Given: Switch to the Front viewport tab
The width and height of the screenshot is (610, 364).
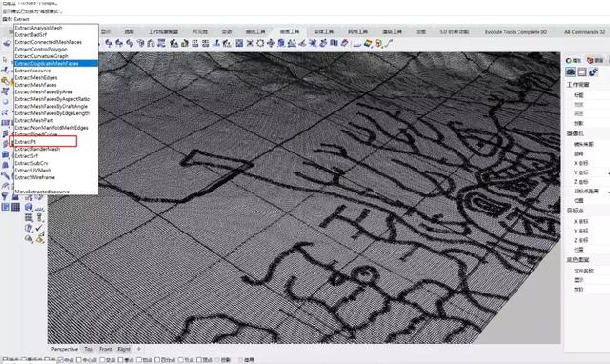Looking at the screenshot, I should [105, 349].
